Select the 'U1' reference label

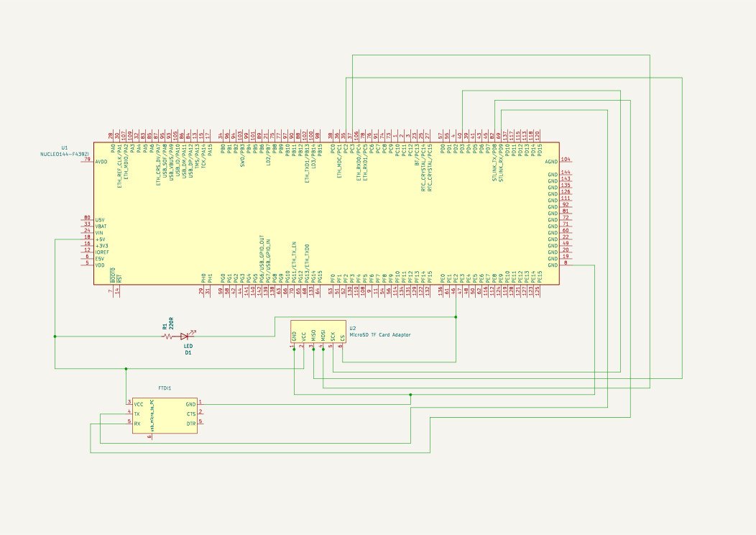pos(65,147)
